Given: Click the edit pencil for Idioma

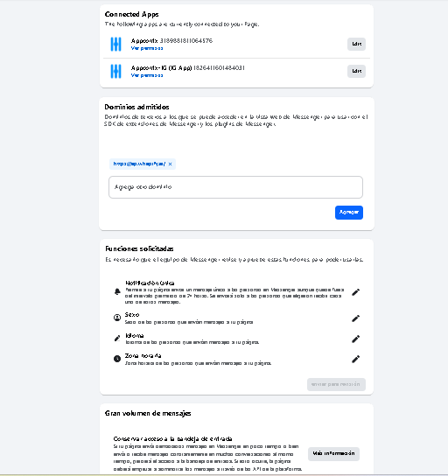Looking at the screenshot, I should (x=355, y=339).
